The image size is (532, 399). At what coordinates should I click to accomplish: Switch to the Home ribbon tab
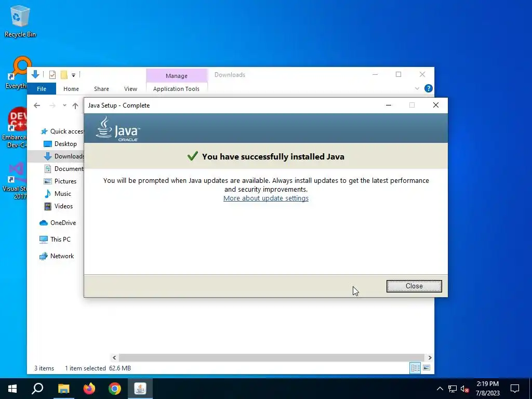tap(71, 89)
